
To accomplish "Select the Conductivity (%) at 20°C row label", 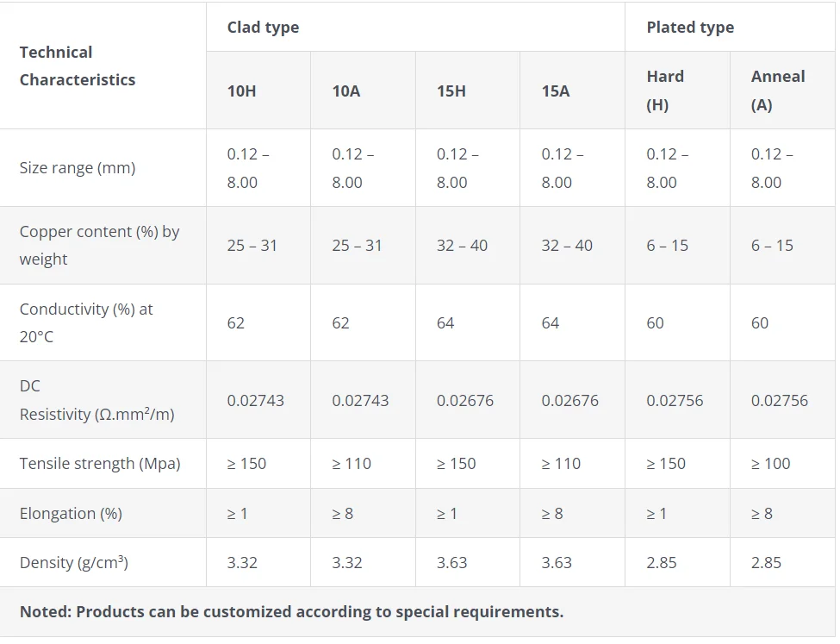I will (x=86, y=322).
